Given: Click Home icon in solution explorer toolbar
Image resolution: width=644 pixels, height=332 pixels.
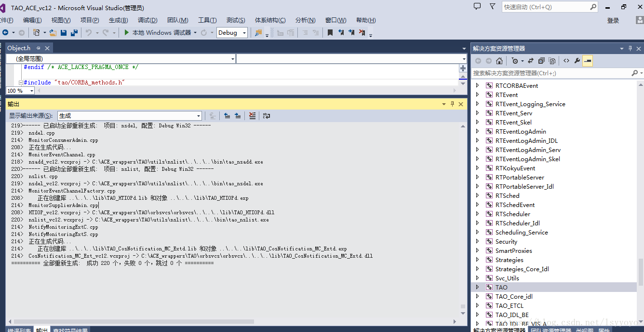Looking at the screenshot, I should click(x=499, y=61).
